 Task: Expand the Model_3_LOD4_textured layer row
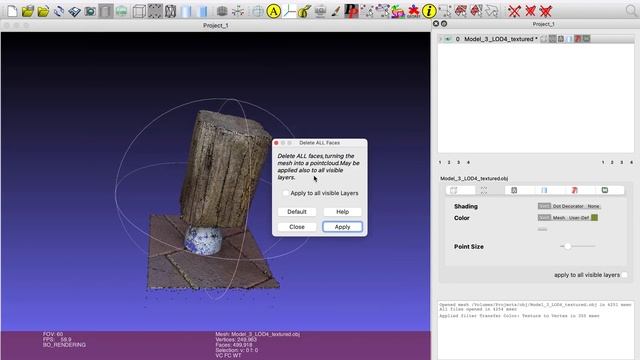click(441, 39)
